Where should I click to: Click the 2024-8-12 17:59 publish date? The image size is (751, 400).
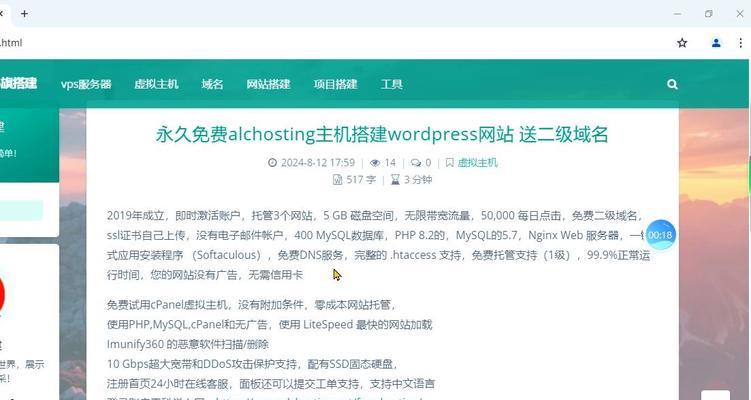318,163
